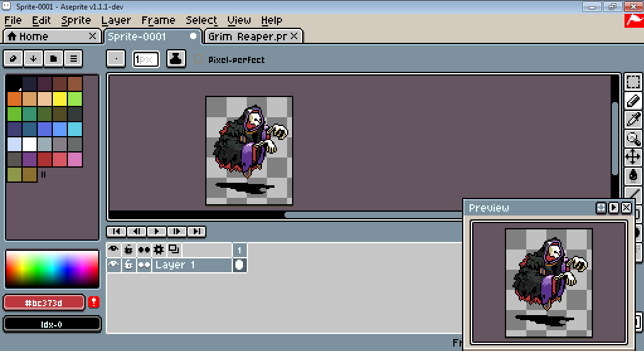The image size is (644, 351).
Task: Select frame 1 header in timeline
Action: [x=239, y=250]
